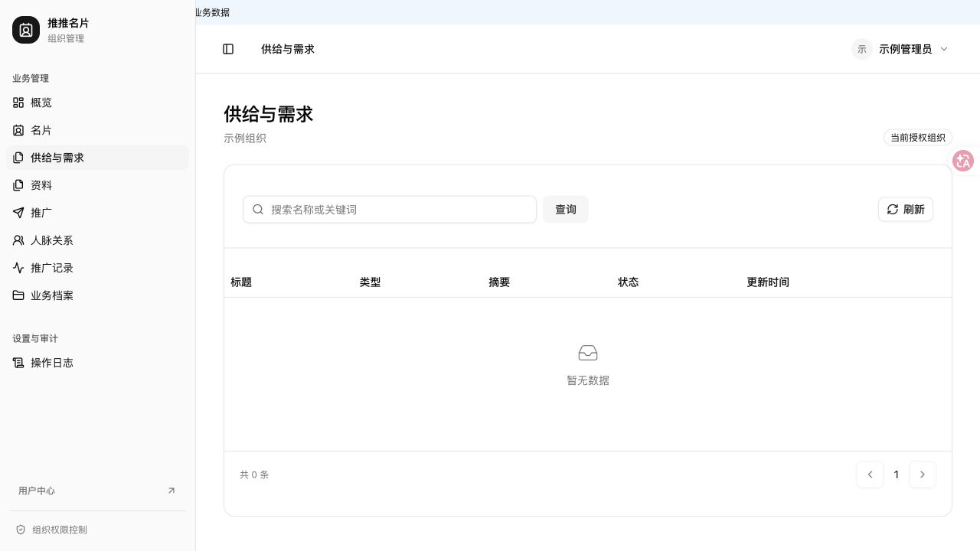Click the 概览 grid icon
980x551 pixels.
click(x=18, y=103)
